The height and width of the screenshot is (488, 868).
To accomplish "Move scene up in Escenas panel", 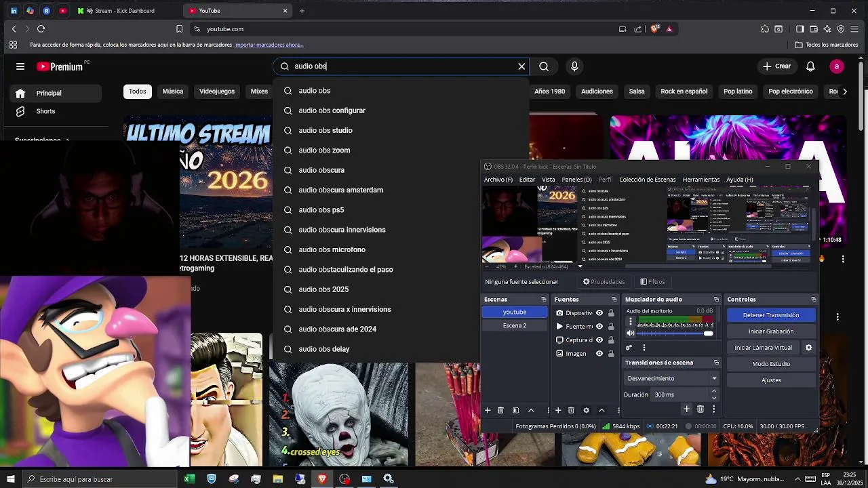I will click(x=531, y=410).
